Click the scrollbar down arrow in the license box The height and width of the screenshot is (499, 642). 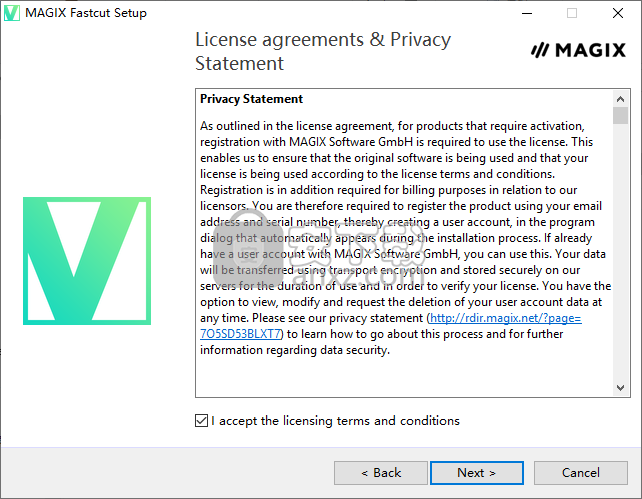(620, 387)
